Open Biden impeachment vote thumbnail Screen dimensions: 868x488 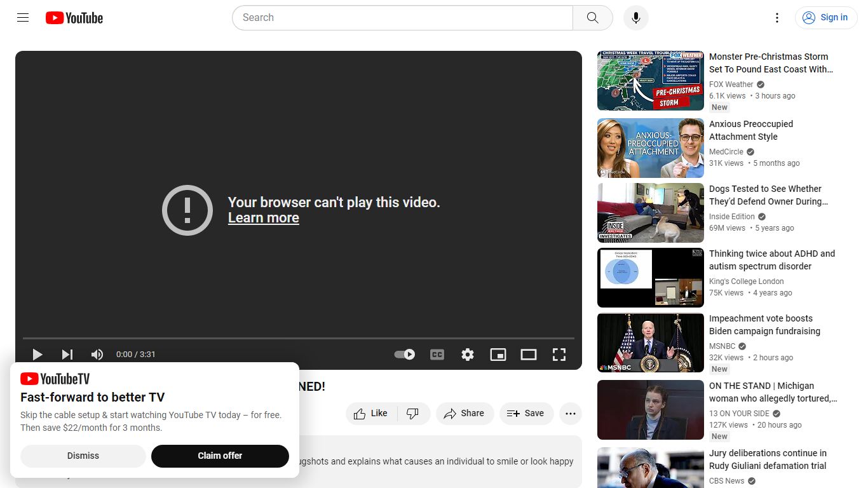tap(651, 342)
